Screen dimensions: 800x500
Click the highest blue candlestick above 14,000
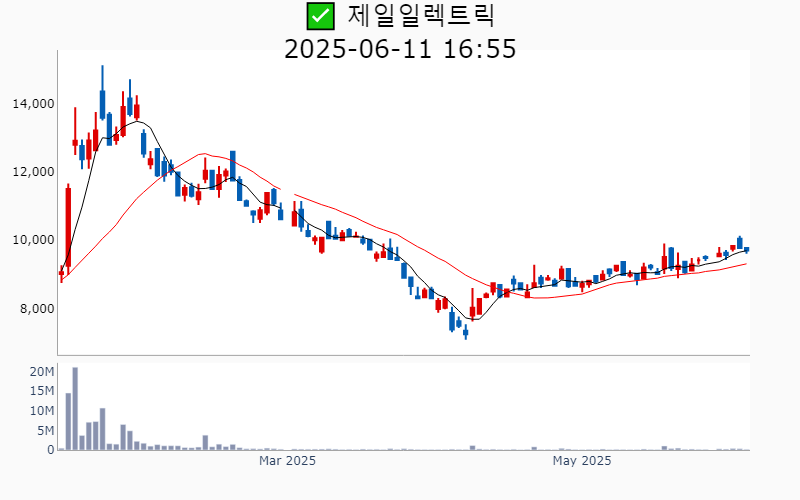(x=103, y=93)
